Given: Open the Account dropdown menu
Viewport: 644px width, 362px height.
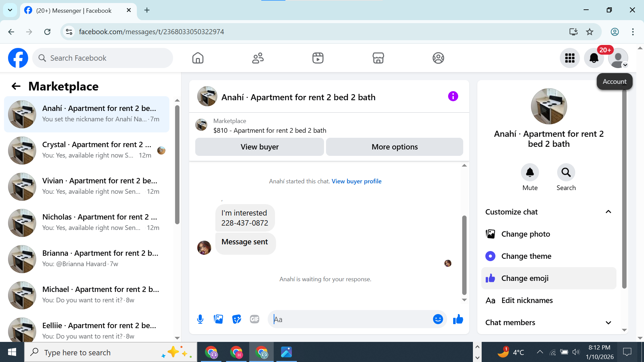Looking at the screenshot, I should pos(618,58).
